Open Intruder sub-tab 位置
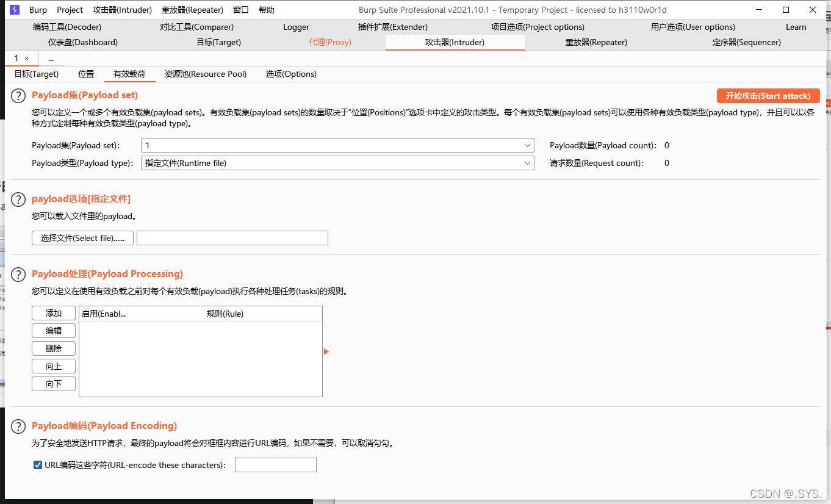The height and width of the screenshot is (504, 831). 86,74
